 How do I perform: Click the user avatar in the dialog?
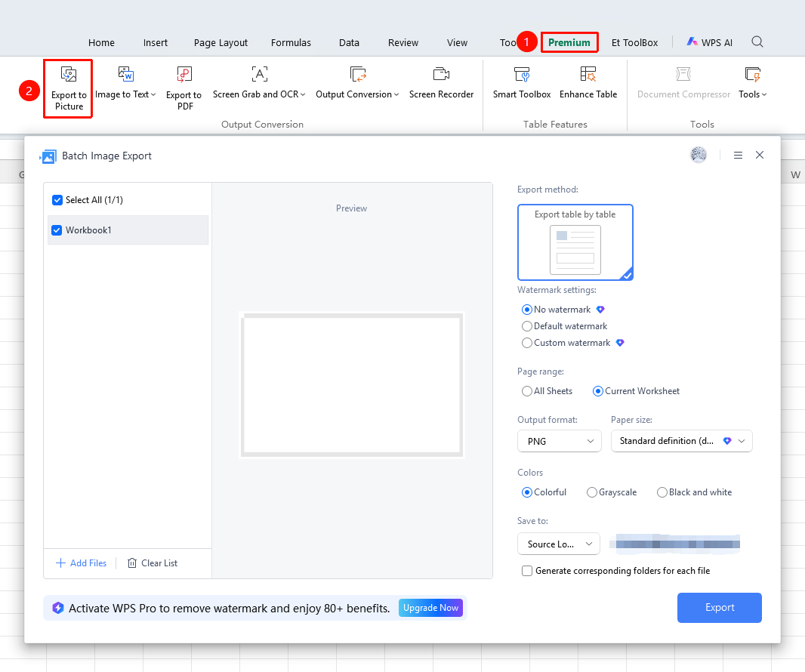pos(699,155)
